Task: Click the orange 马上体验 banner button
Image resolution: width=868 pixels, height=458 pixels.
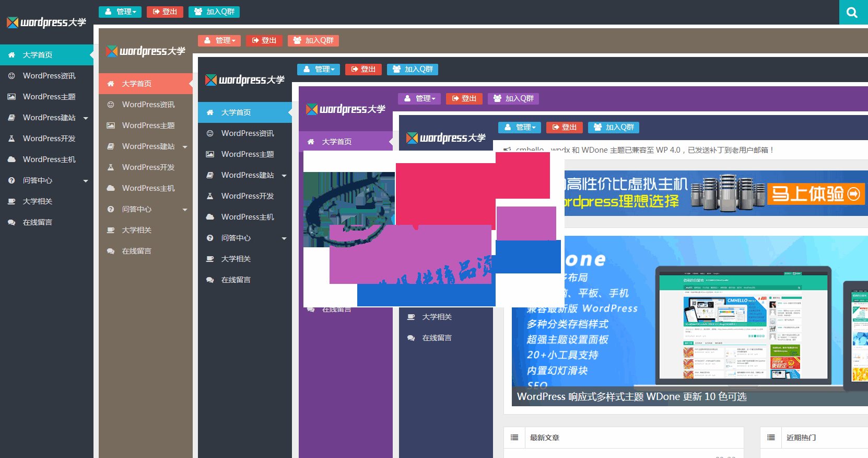Action: [816, 194]
